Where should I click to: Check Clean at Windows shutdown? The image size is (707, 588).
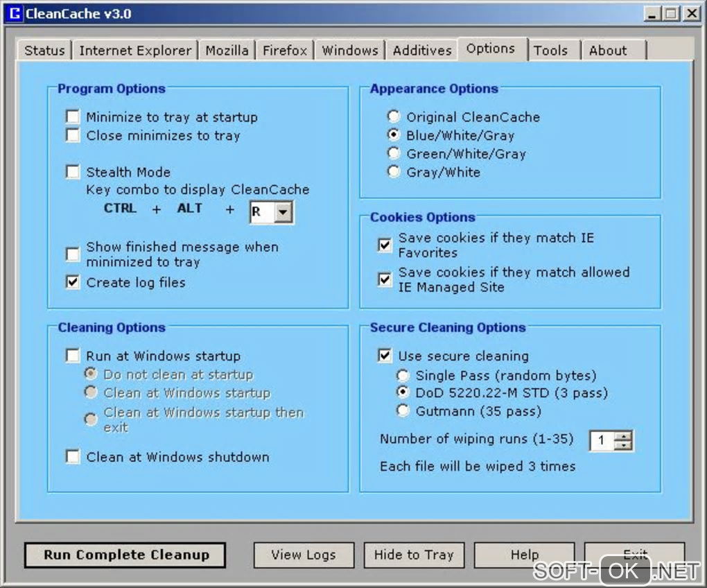73,457
